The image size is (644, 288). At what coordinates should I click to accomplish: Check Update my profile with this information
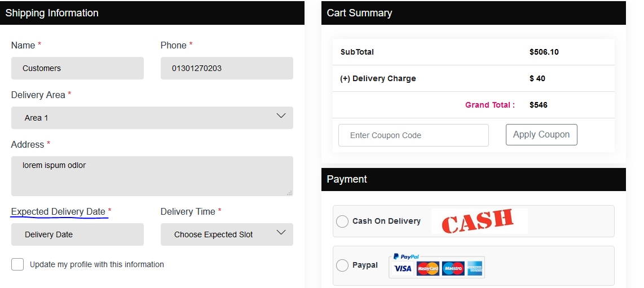(17, 264)
